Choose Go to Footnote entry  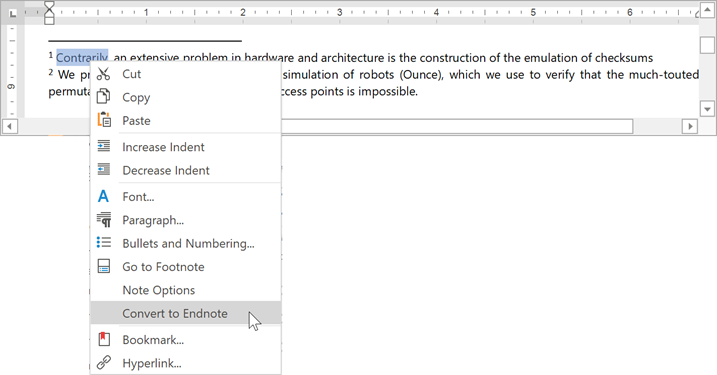tap(186, 267)
